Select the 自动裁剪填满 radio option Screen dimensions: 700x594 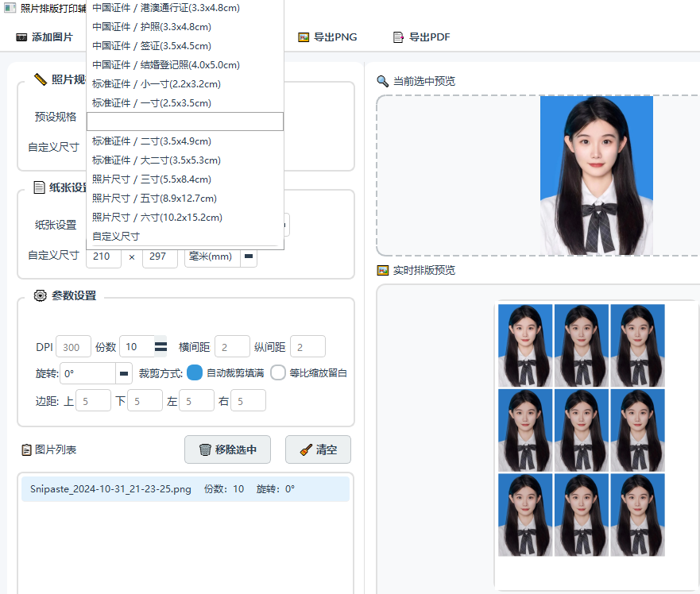click(195, 373)
